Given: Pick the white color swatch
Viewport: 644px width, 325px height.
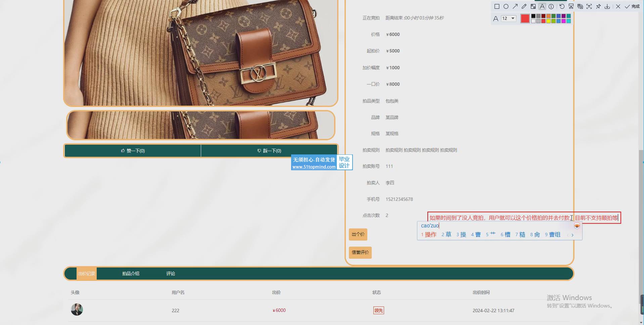Looking at the screenshot, I should click(533, 21).
